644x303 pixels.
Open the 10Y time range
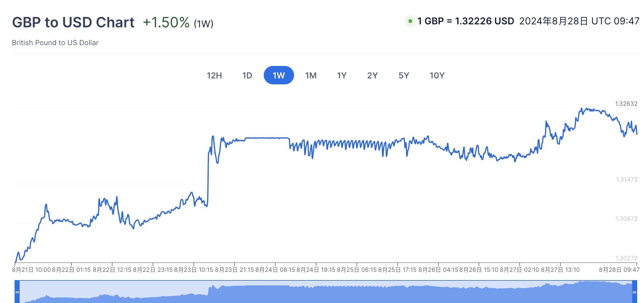[x=437, y=75]
